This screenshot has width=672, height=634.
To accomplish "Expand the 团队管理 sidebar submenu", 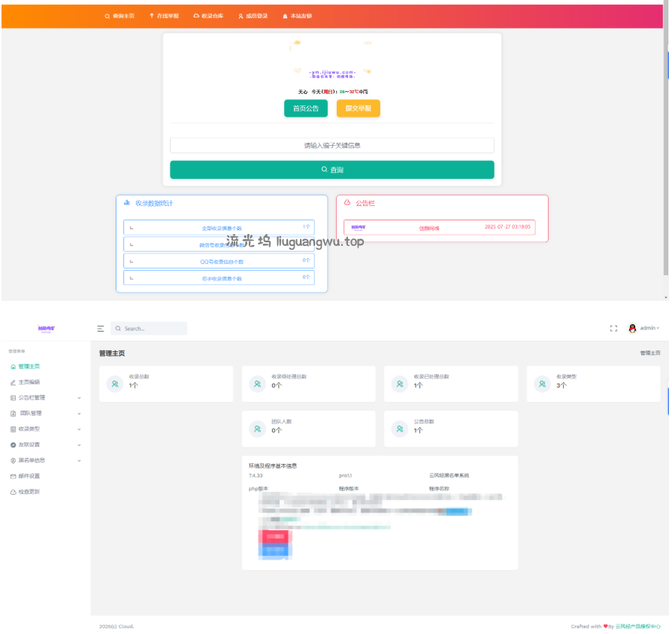I will tap(79, 414).
